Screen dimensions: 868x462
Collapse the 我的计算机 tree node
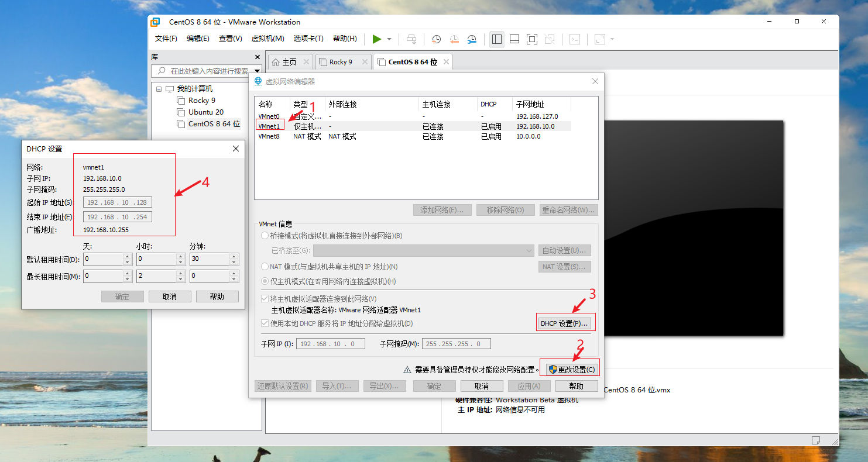click(159, 89)
